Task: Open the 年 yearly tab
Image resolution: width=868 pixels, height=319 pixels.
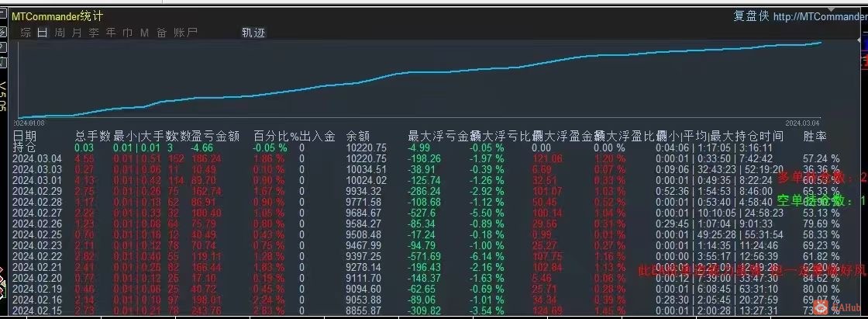Action: coord(111,33)
